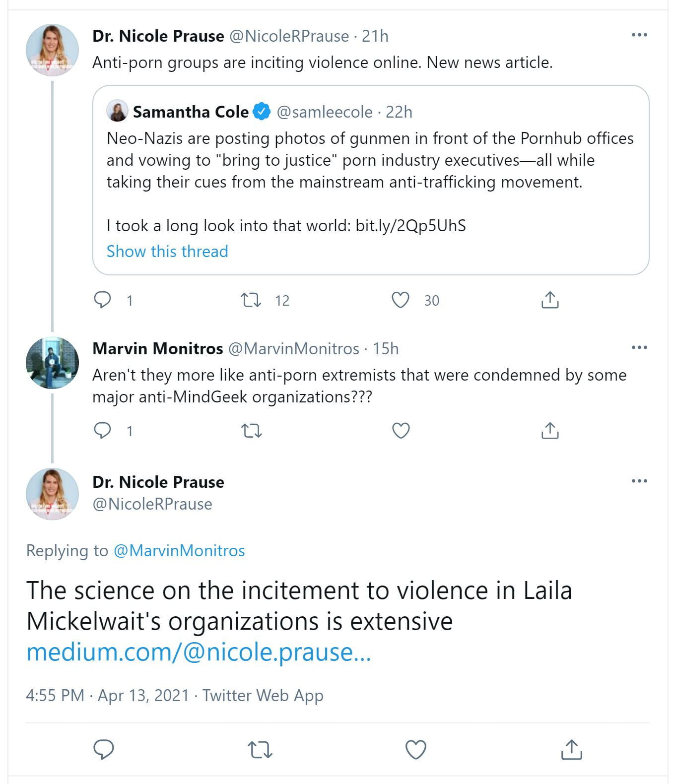The width and height of the screenshot is (674, 784).
Task: Open Marvin Monitros's profile picture
Action: [x=52, y=363]
